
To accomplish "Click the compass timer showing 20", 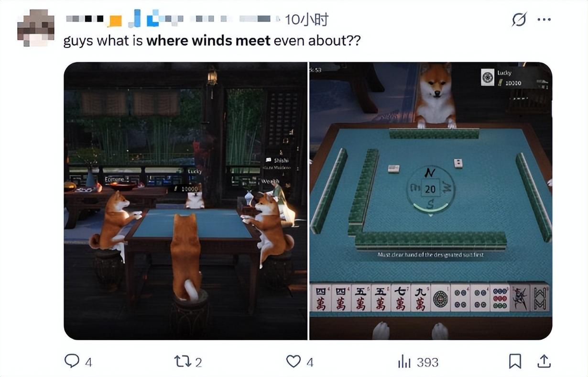I will [430, 189].
